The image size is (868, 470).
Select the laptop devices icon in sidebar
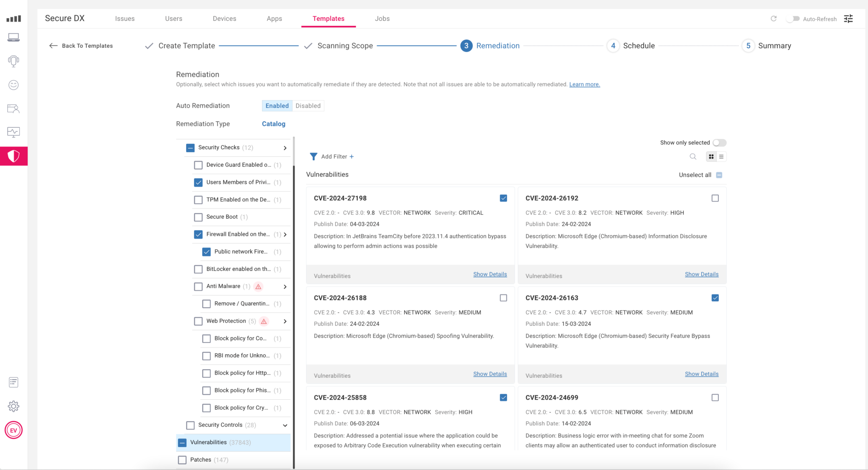click(14, 37)
